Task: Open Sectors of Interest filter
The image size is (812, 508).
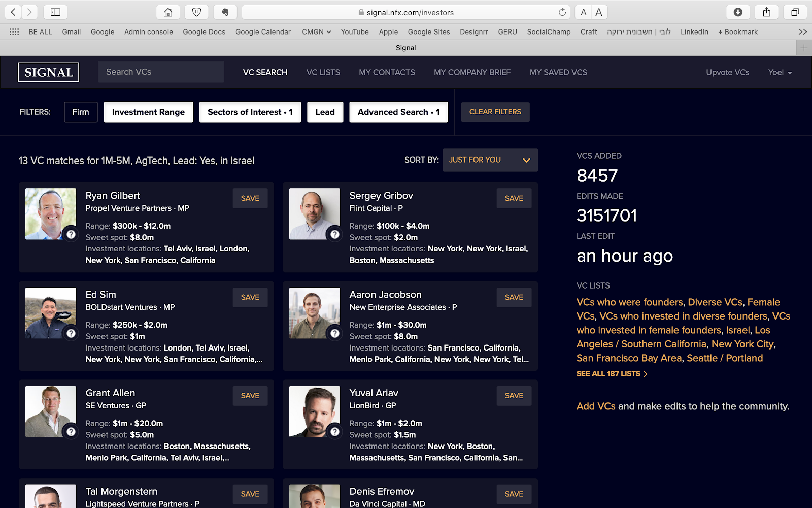Action: pyautogui.click(x=250, y=112)
